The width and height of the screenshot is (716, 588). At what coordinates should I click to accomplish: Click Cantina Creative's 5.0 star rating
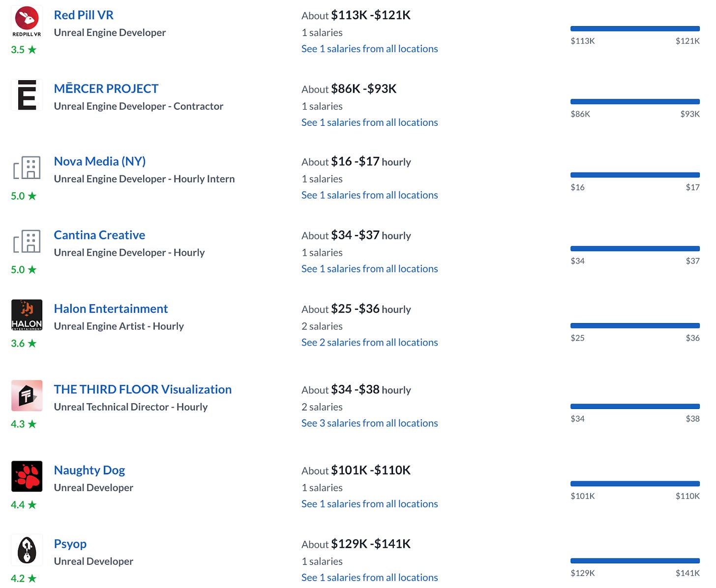[24, 270]
